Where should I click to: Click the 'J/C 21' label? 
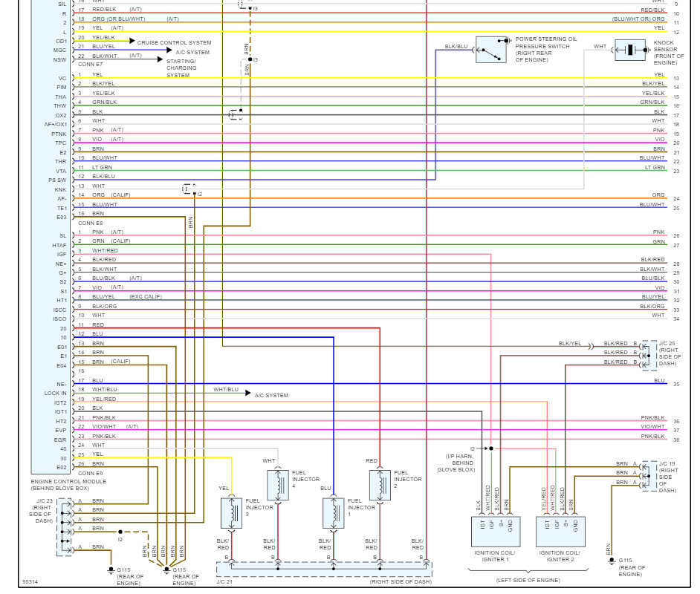(x=224, y=581)
